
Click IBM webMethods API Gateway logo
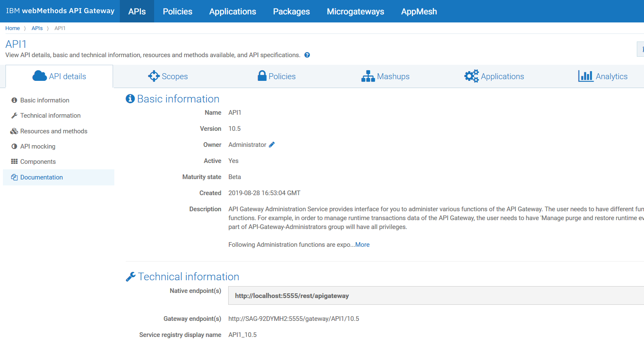60,11
